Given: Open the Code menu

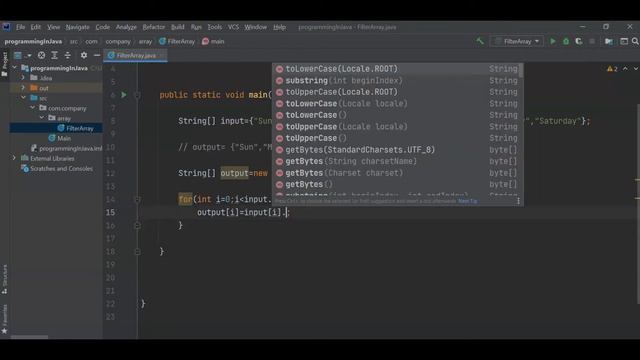Looking at the screenshot, I should (102, 27).
